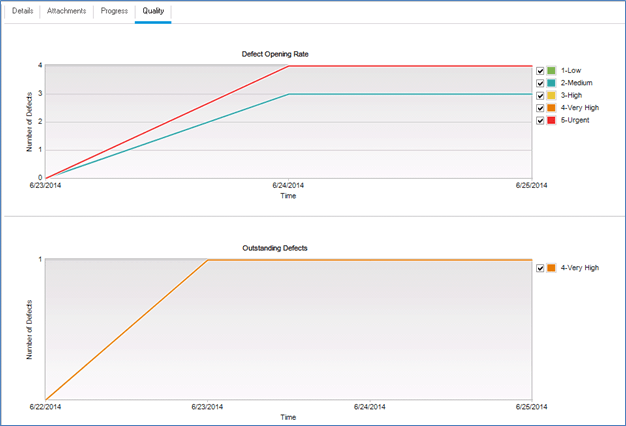Select the Quality tab
The height and width of the screenshot is (426, 626).
[153, 11]
